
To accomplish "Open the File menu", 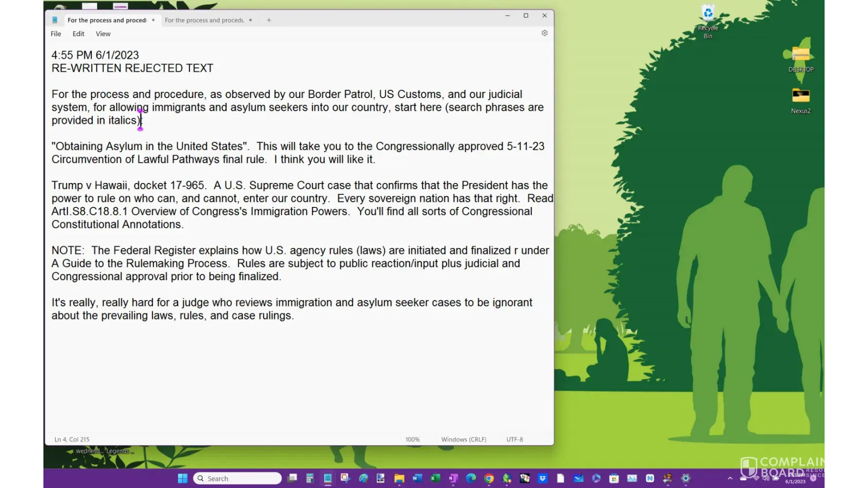I will (56, 34).
